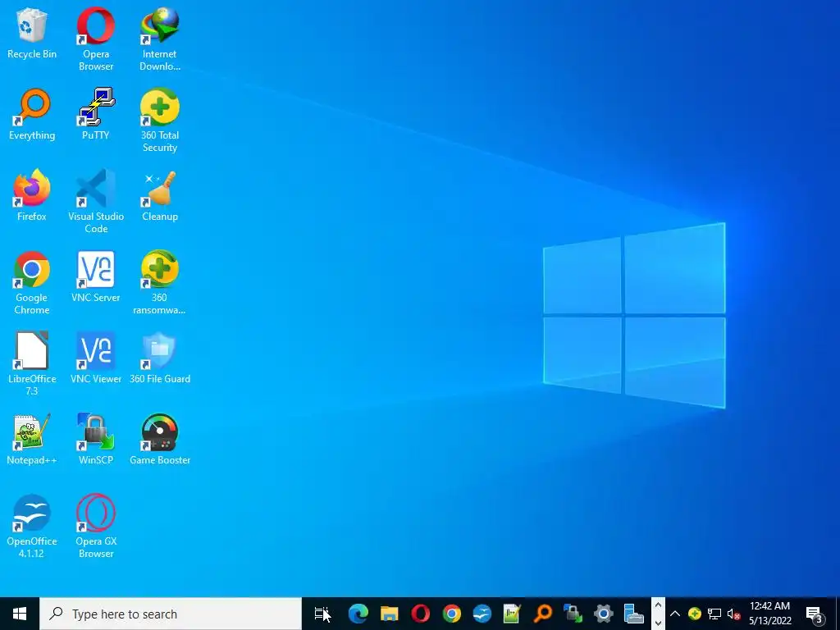Select the PuTTY desktop shortcut
Screen dimensions: 840x630
coord(96,114)
